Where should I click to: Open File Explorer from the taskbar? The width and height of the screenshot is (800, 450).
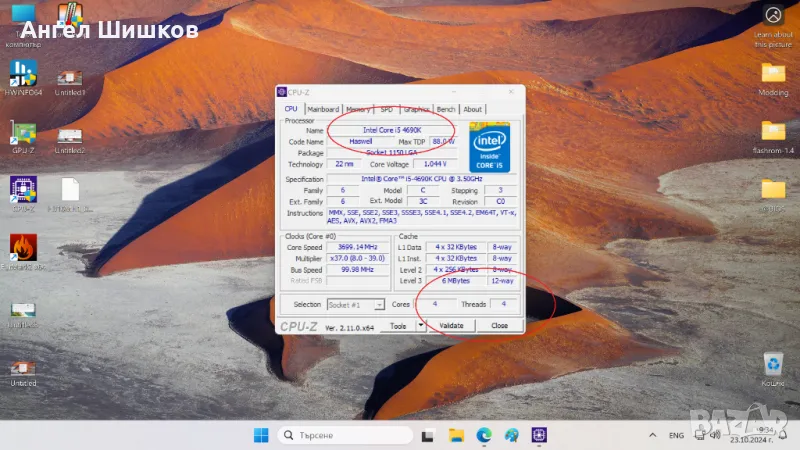(456, 435)
